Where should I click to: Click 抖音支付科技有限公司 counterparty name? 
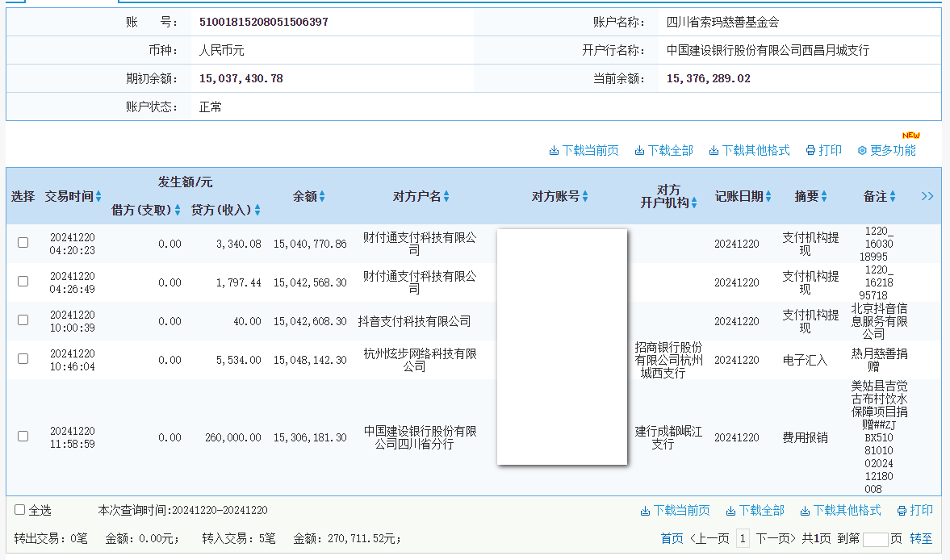414,321
